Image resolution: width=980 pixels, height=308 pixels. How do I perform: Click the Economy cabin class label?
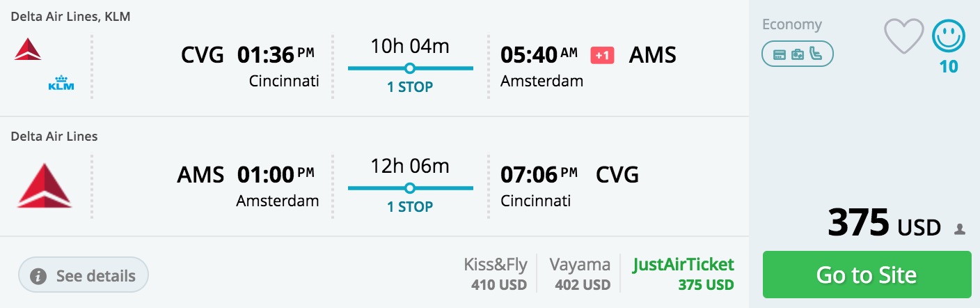pos(791,24)
